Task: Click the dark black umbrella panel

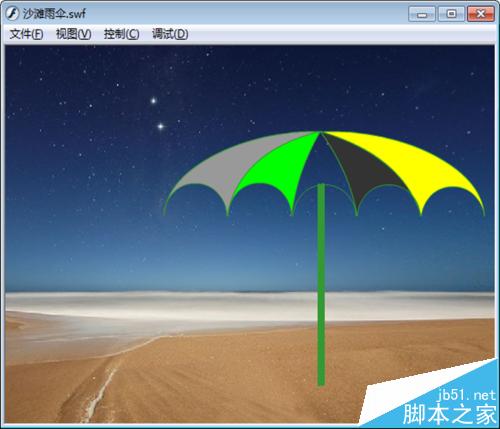Action: pos(362,167)
